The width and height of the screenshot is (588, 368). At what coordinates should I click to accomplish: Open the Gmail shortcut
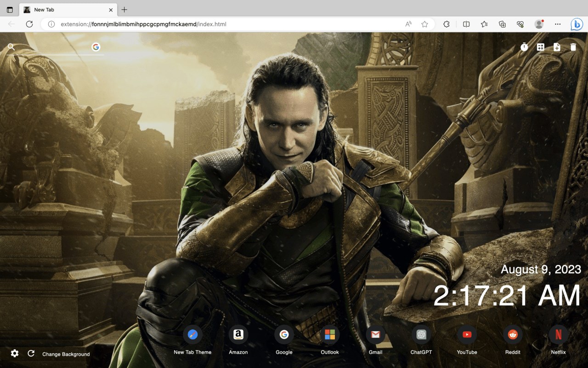click(x=375, y=334)
